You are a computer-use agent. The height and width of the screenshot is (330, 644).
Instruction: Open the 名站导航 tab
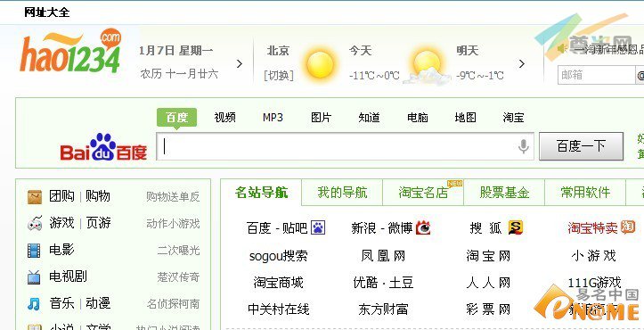coord(261,192)
